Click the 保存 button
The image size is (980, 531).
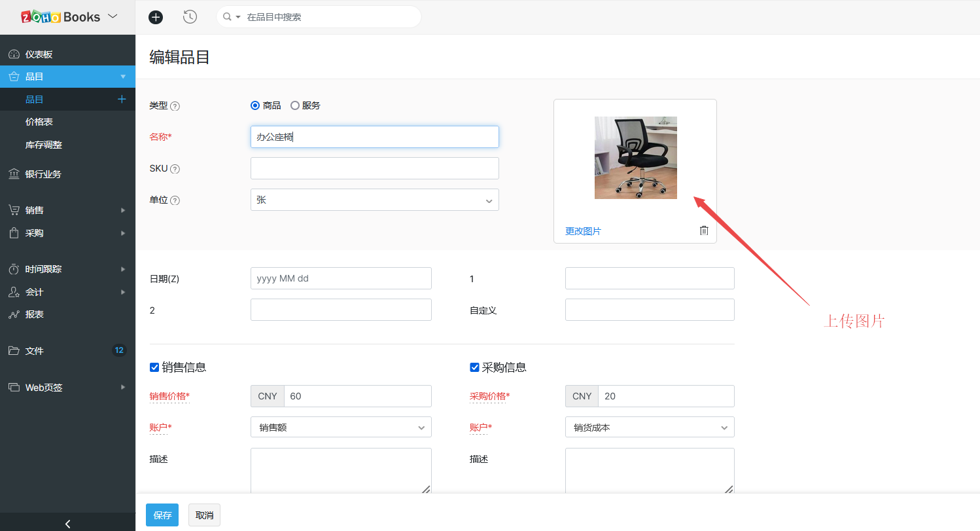162,515
